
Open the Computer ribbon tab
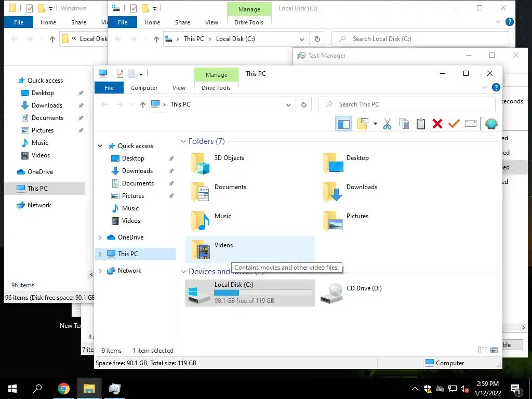[144, 87]
